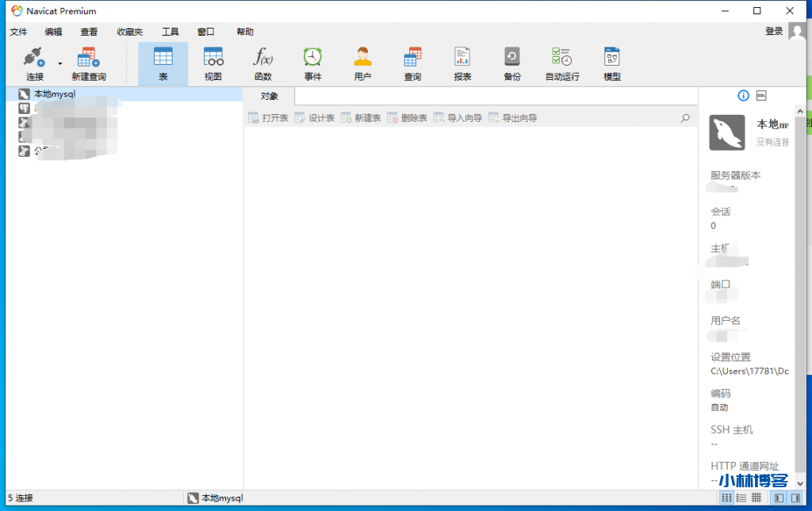Open the 视图 (Views) section

213,63
